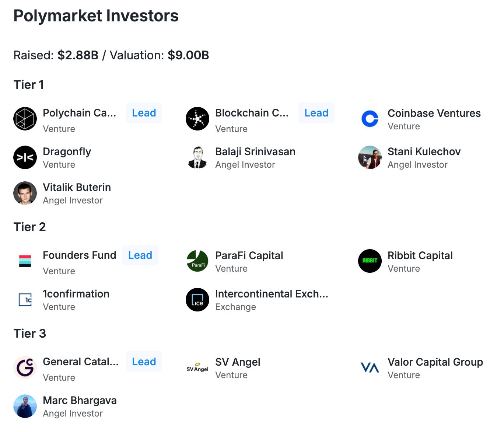504x432 pixels.
Task: Open the Coinbase Ventures name link
Action: click(x=434, y=113)
